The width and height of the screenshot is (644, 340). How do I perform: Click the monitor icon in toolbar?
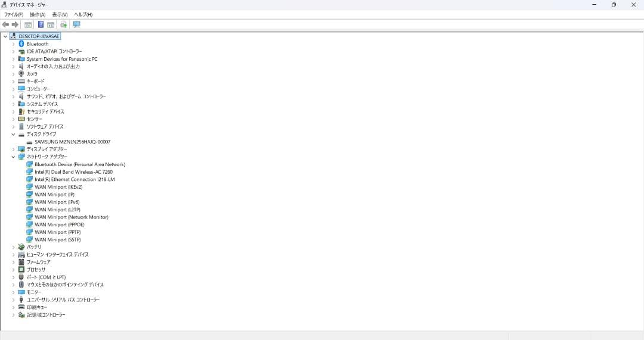point(76,24)
